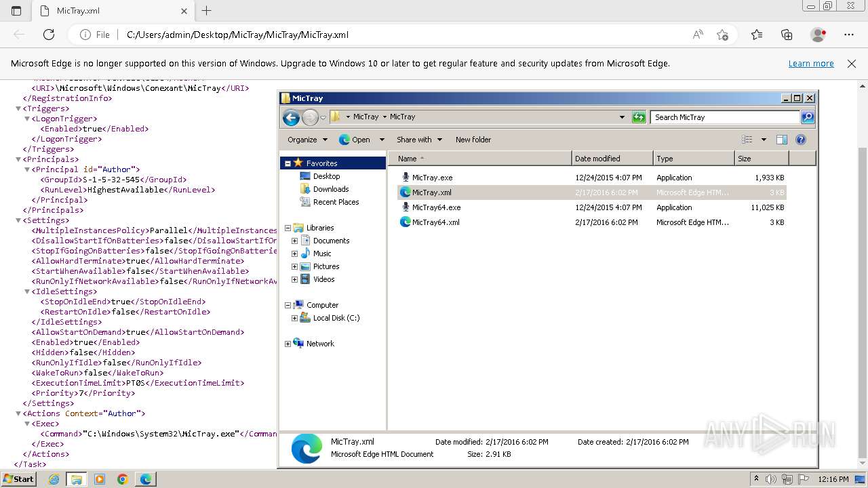The height and width of the screenshot is (488, 868).
Task: Select Network in navigation pane
Action: point(320,344)
